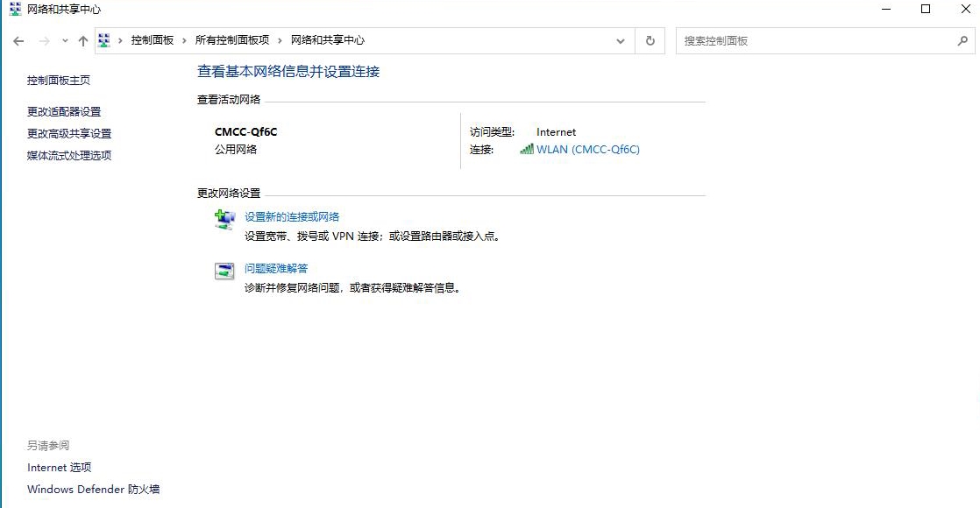Click inside the 搜索控制面板 search field
980x508 pixels.
click(x=806, y=40)
